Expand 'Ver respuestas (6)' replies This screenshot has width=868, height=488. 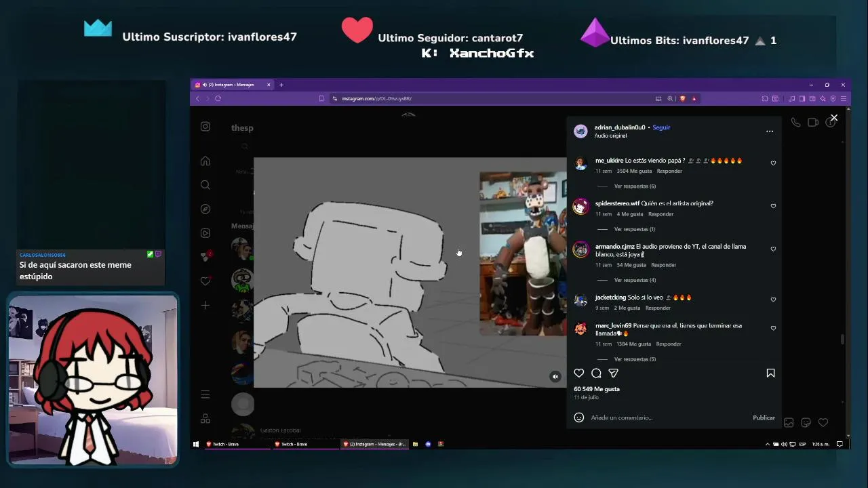[635, 186]
